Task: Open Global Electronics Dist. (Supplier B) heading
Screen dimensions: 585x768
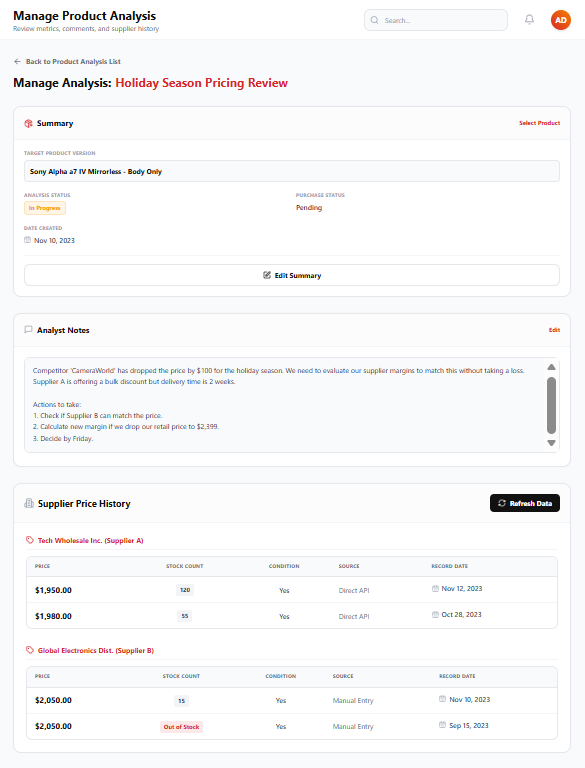Action: point(96,650)
